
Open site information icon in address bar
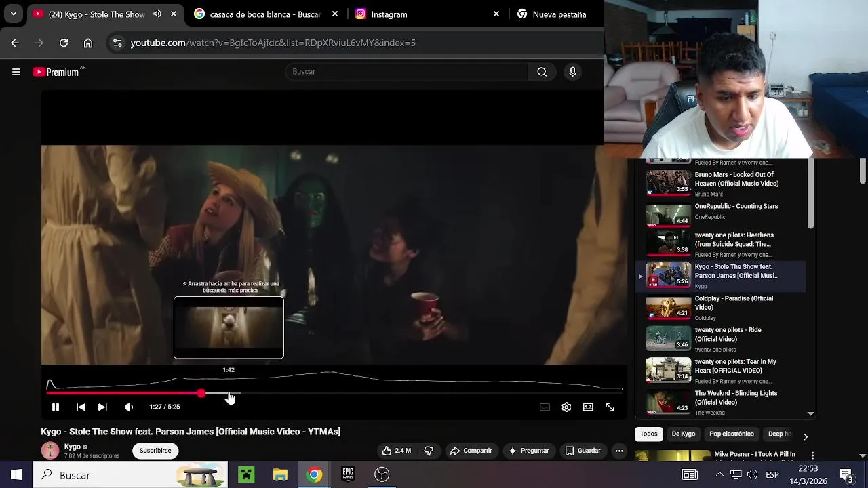click(x=117, y=43)
